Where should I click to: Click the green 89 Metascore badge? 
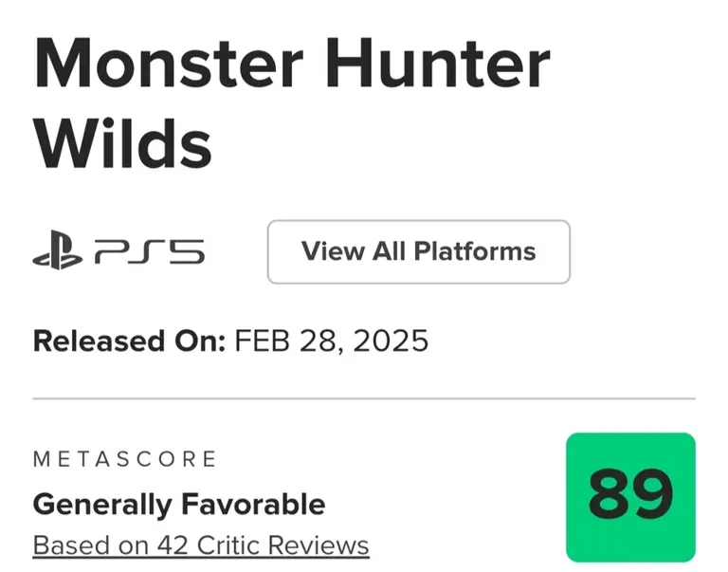(x=630, y=497)
